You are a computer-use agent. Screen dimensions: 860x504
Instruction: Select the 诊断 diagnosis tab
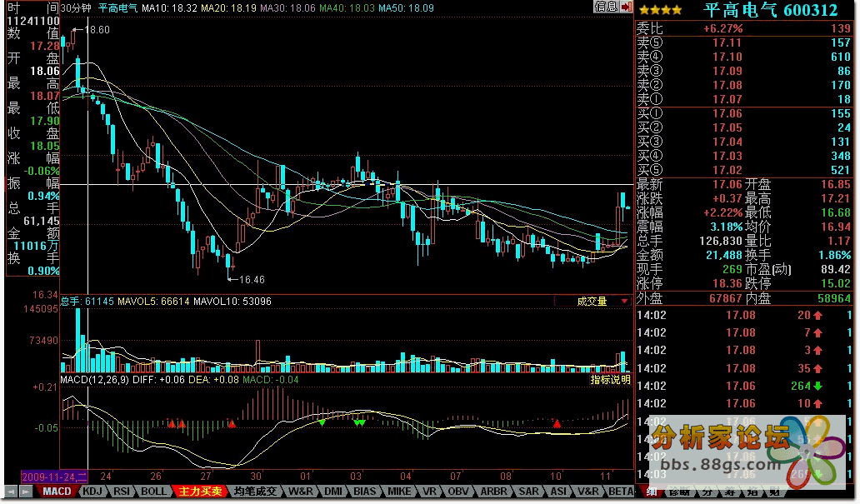pyautogui.click(x=680, y=492)
